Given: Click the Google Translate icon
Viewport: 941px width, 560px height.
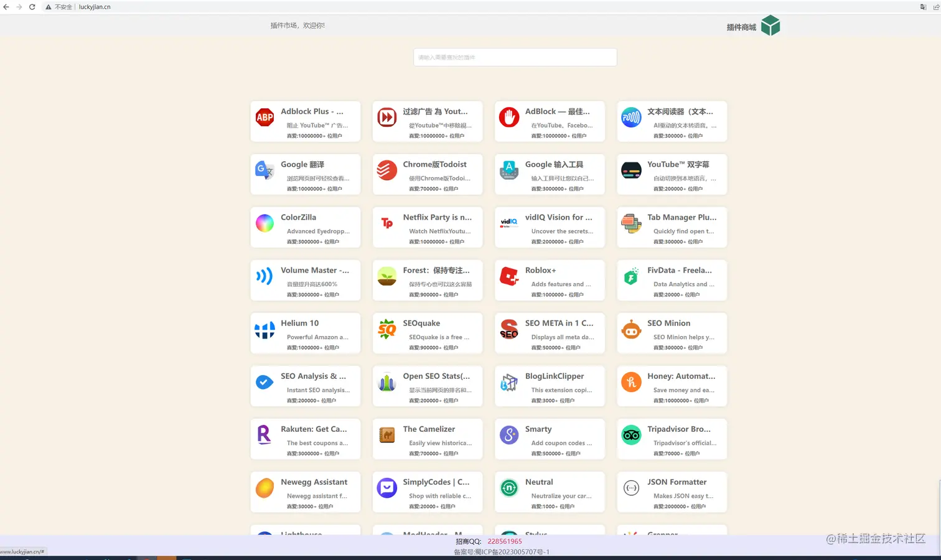Looking at the screenshot, I should point(265,170).
